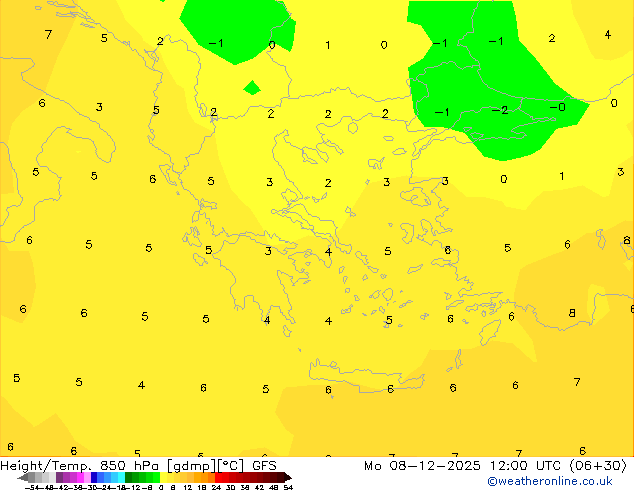Click the '-2' temperature value on the map
The height and width of the screenshot is (490, 634).
point(500,110)
